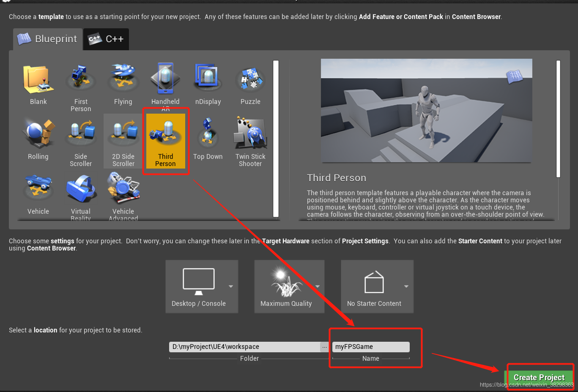Image resolution: width=578 pixels, height=392 pixels.
Task: Expand the No Starter Content dropdown arrow
Action: [x=406, y=286]
